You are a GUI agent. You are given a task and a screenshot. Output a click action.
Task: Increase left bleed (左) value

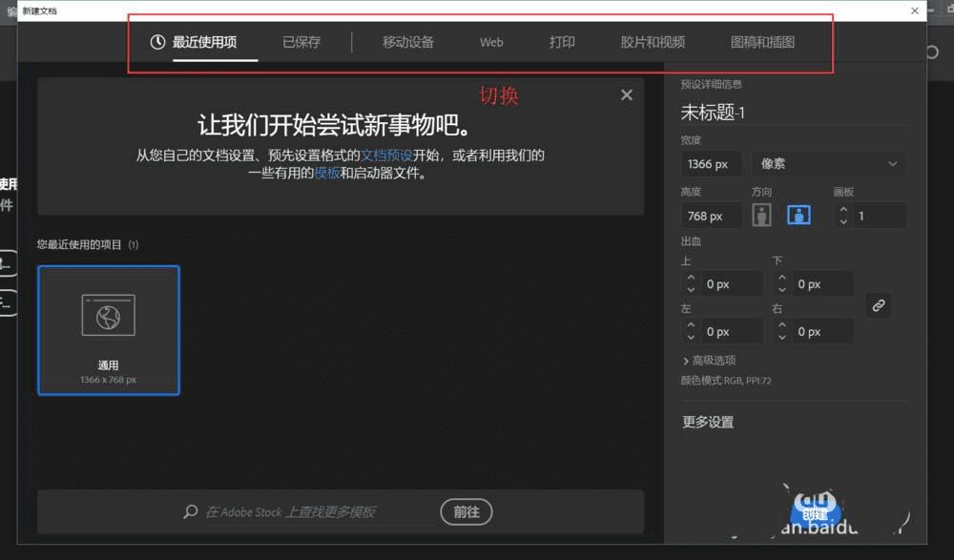(691, 325)
